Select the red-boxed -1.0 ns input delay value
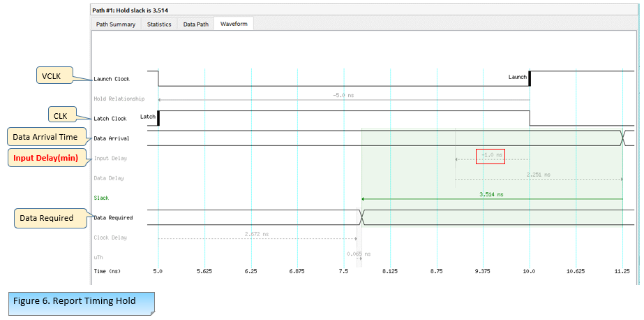Viewport: 644px width, 320px height. 491,157
